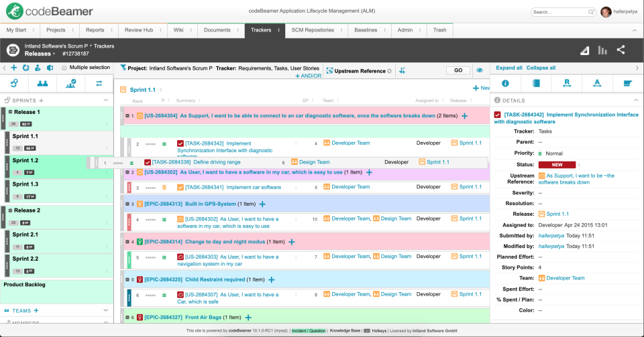Collapse the Sprints section chevron
The width and height of the screenshot is (644, 337).
point(106,100)
